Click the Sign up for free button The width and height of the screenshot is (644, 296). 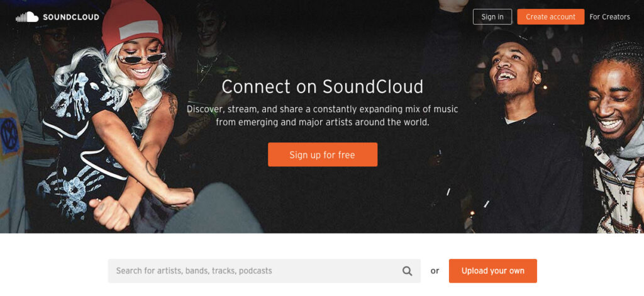tap(323, 154)
